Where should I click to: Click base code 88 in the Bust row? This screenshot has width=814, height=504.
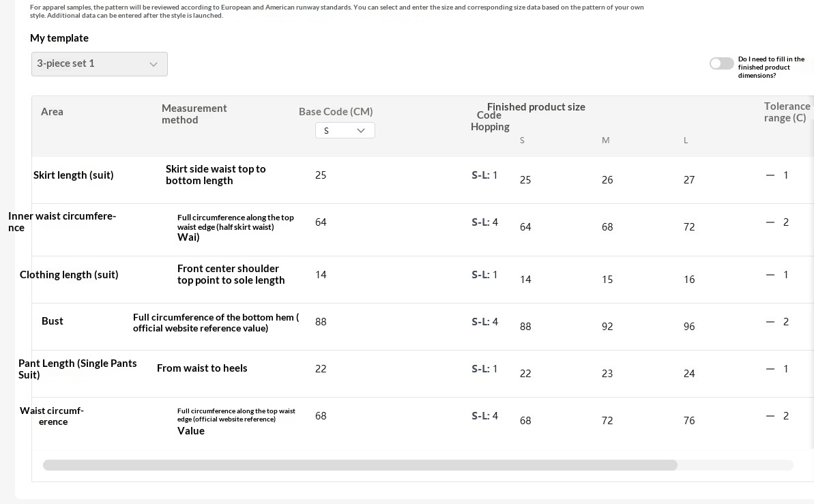[321, 322]
